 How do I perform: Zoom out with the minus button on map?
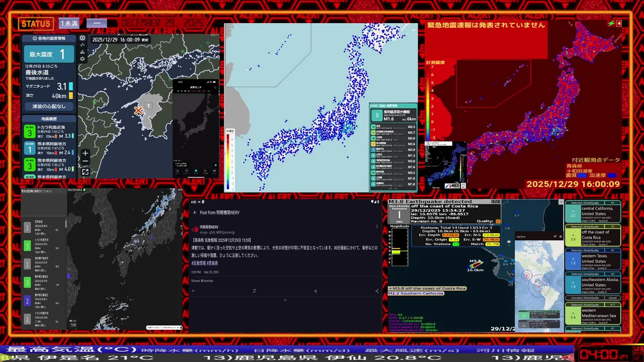(85, 162)
